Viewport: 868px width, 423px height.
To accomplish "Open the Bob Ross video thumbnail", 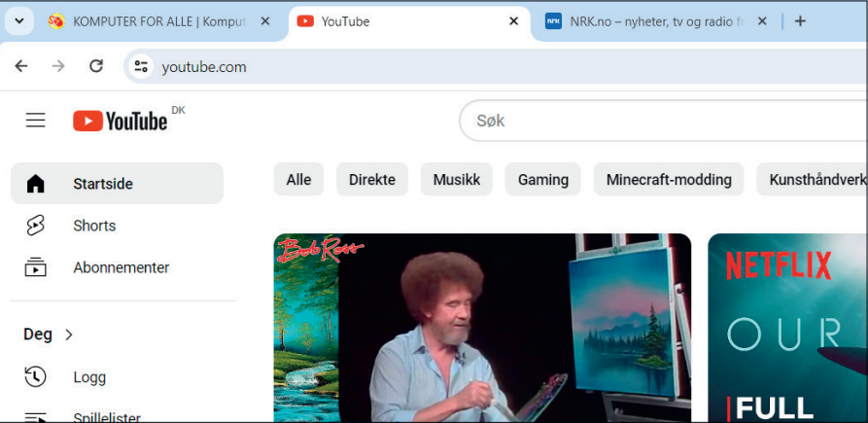I will pos(482,328).
